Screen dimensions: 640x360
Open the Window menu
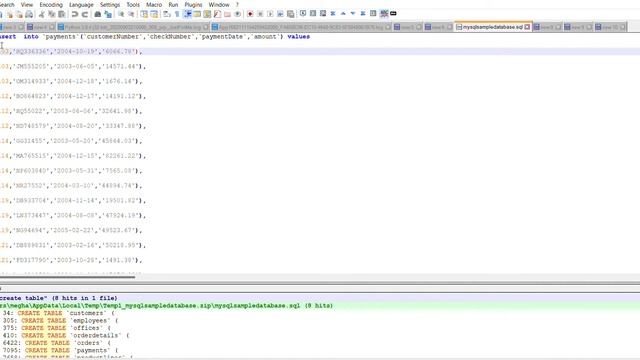(x=219, y=4)
